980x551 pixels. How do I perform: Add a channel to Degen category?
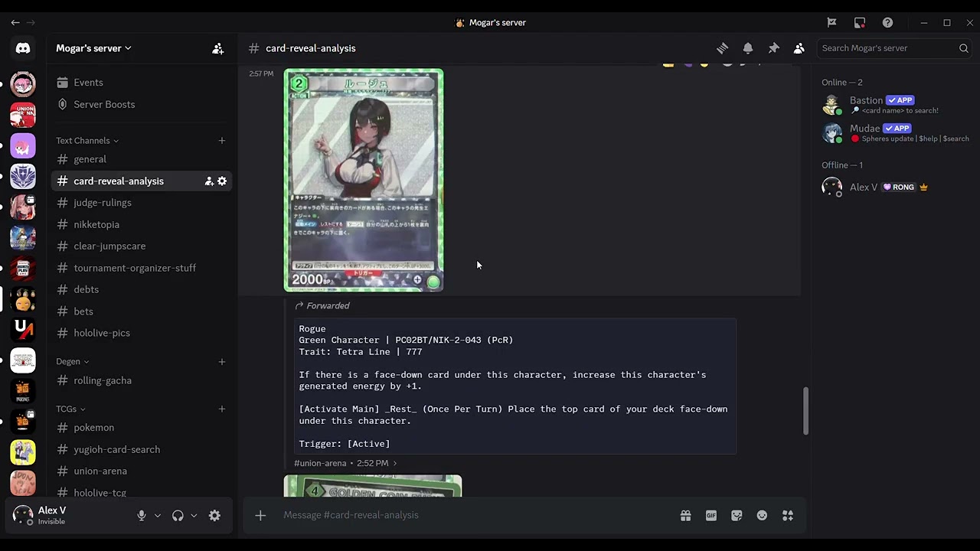(x=222, y=362)
